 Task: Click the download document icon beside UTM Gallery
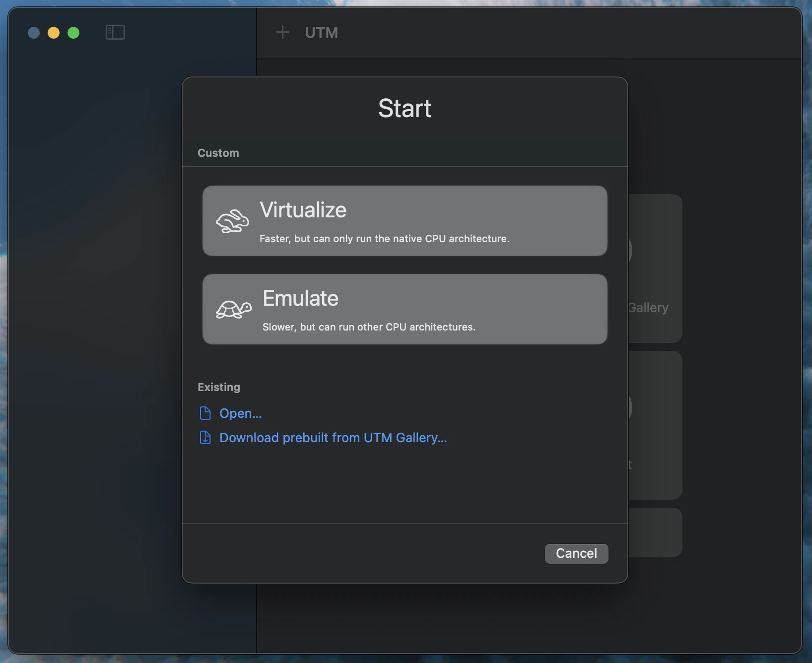[205, 437]
